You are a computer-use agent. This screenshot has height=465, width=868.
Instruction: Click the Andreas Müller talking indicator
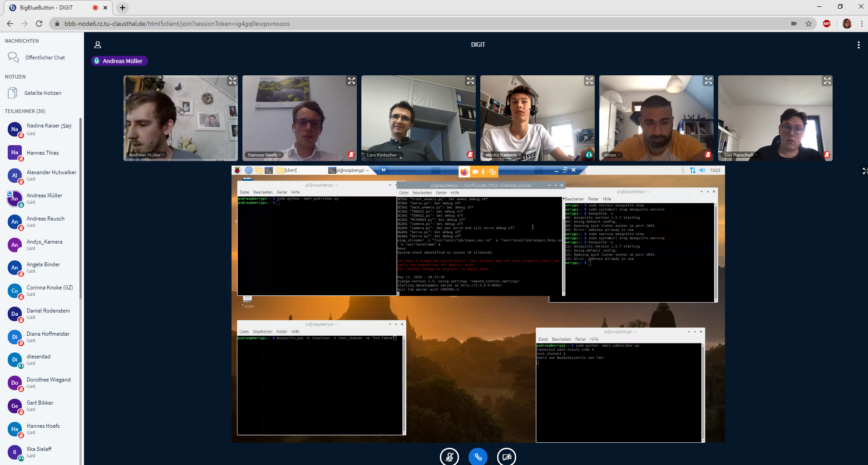(119, 61)
